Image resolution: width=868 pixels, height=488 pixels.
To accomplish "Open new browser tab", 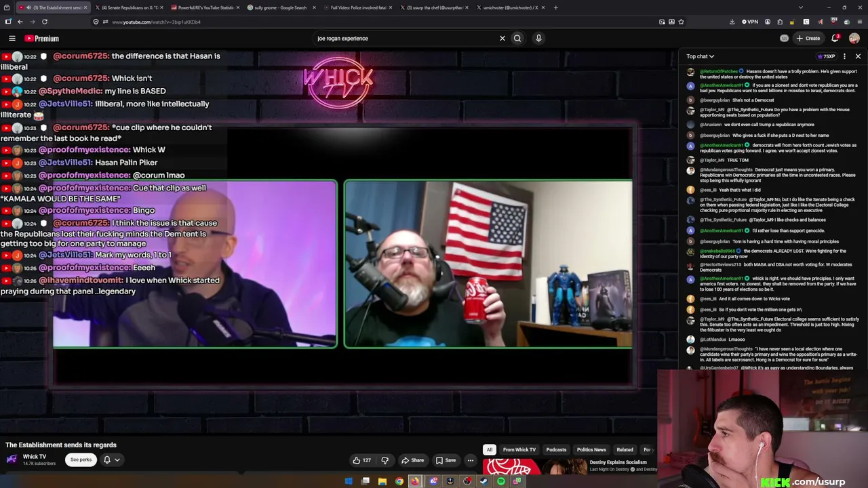I will pyautogui.click(x=555, y=7).
